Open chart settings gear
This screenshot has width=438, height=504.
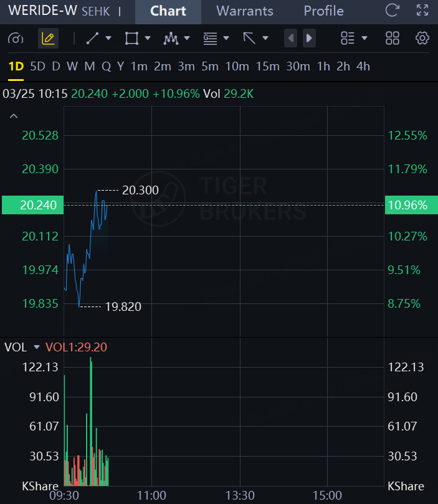tap(422, 38)
